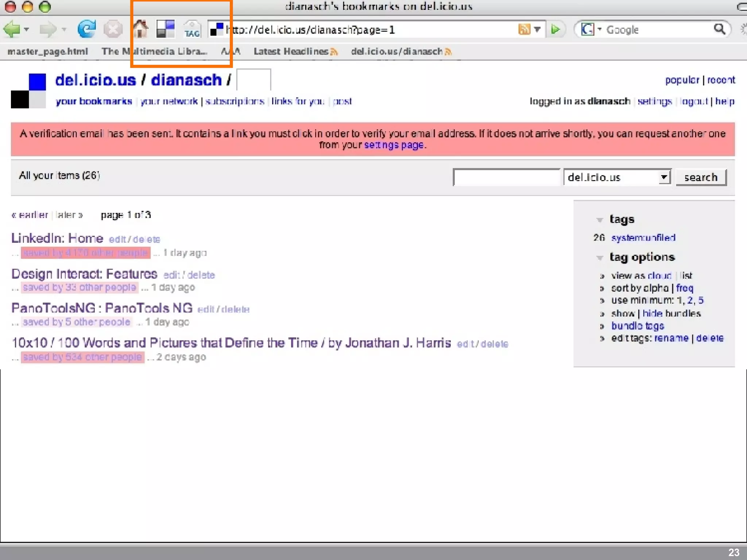Image resolution: width=747 pixels, height=560 pixels.
Task: Click the Google search magnifier icon
Action: tap(719, 29)
